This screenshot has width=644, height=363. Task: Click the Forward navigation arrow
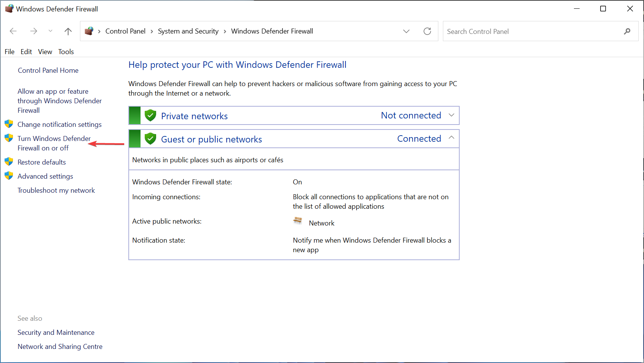point(34,31)
